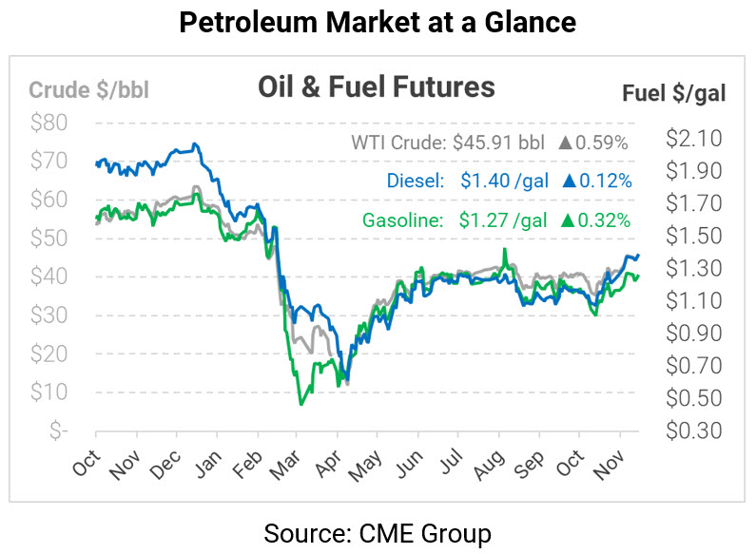This screenshot has height=554, width=756.
Task: Open the Source: CME Group caption
Action: pos(378,533)
